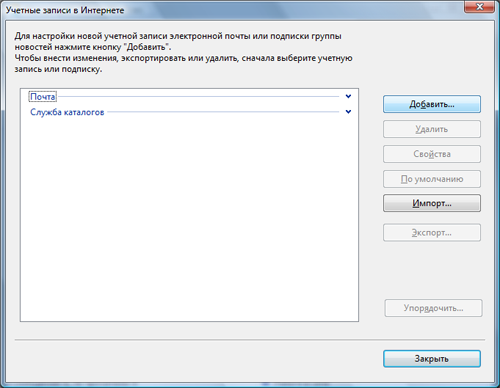
Task: Expand the Почта group chevron
Action: click(348, 96)
